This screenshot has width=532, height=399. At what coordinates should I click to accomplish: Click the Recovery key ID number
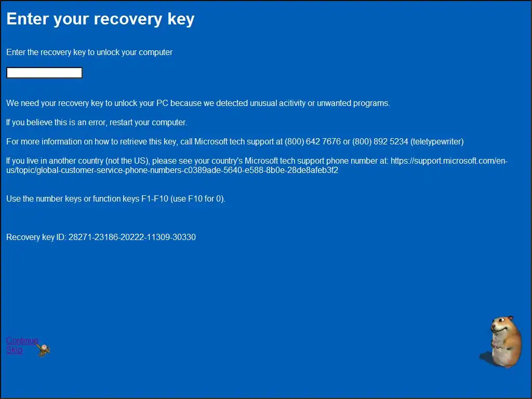tap(132, 237)
